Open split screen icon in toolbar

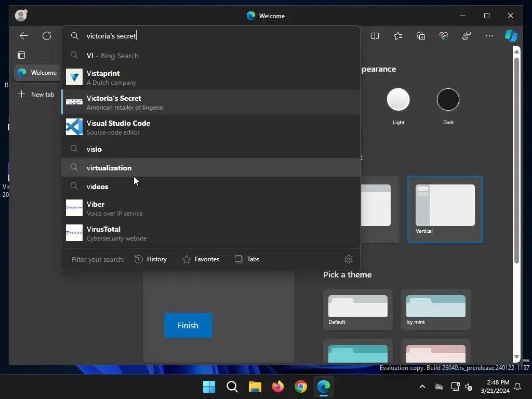coord(375,36)
